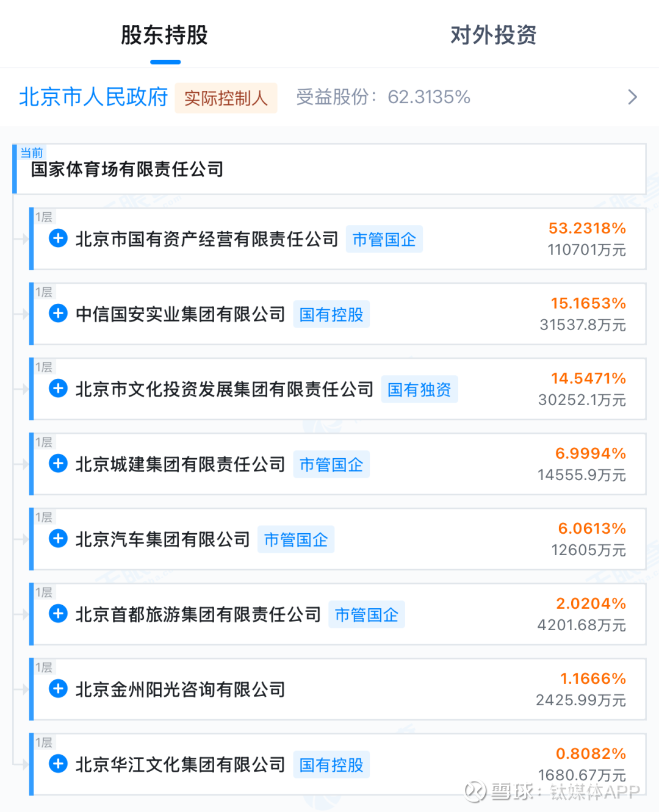Select the 国家体育场有限责任公司 root node
Image resolution: width=659 pixels, height=812 pixels.
coord(128,170)
